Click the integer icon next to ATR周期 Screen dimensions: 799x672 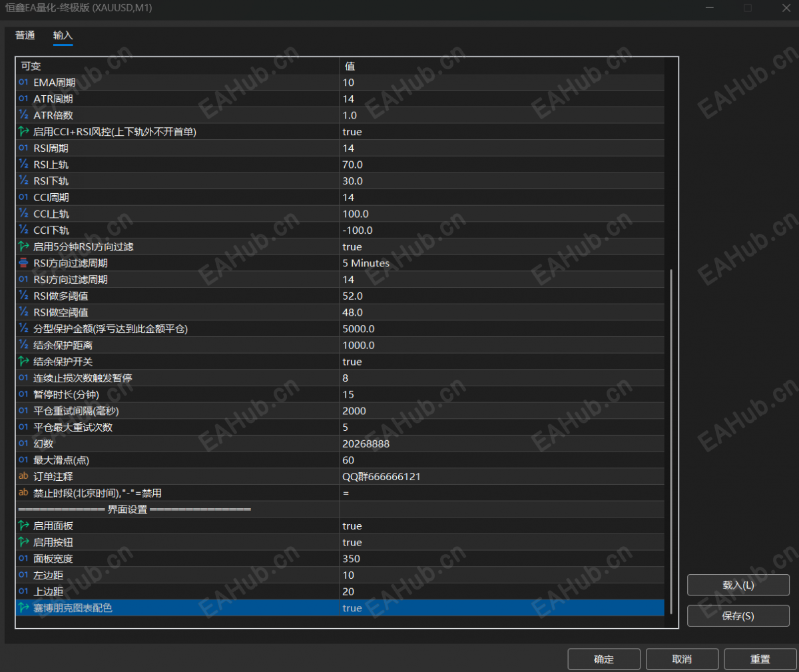[x=23, y=99]
